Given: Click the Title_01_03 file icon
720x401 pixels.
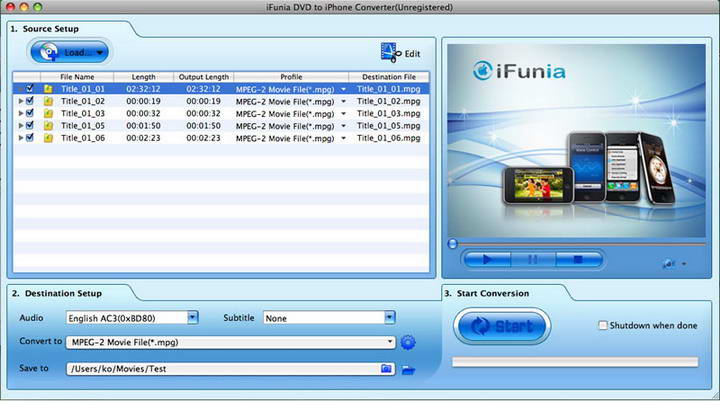Looking at the screenshot, I should 48,113.
